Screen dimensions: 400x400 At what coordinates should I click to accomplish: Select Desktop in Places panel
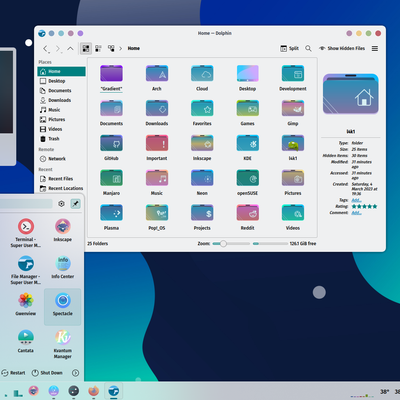(61, 81)
